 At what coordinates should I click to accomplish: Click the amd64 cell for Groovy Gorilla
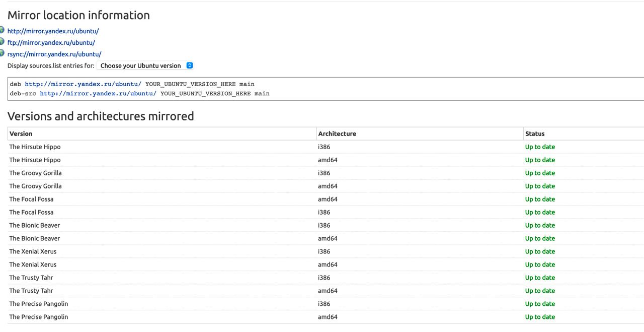(x=328, y=186)
